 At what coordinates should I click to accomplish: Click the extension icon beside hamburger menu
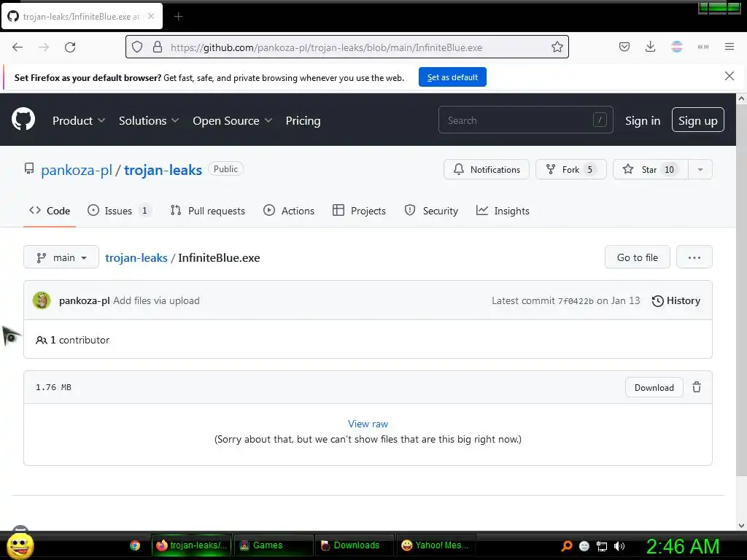point(703,47)
